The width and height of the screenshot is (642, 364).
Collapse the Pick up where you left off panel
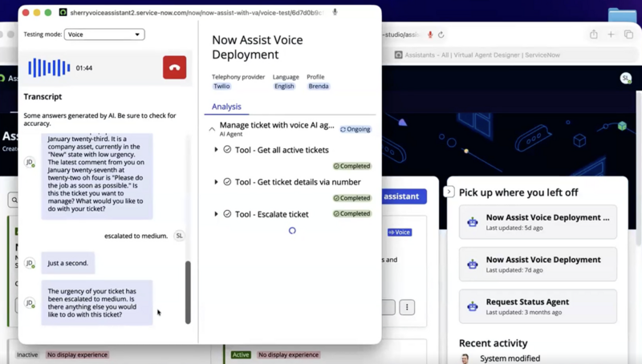[449, 192]
